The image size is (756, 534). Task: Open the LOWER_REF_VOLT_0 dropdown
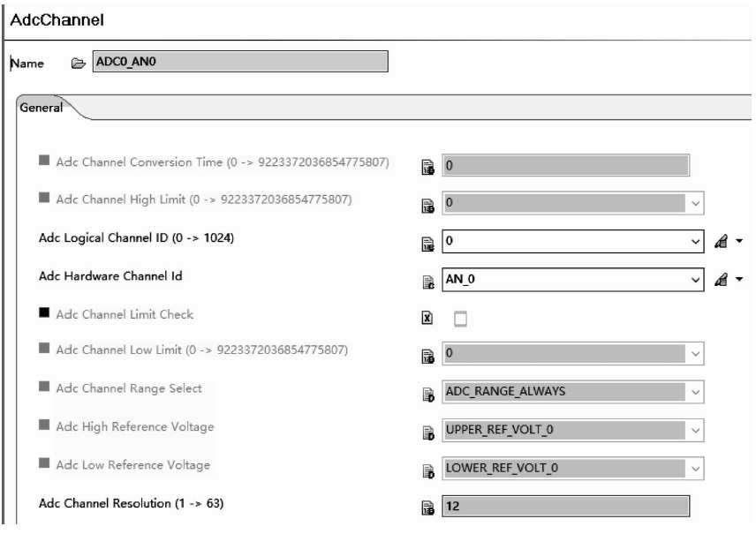[x=695, y=469]
